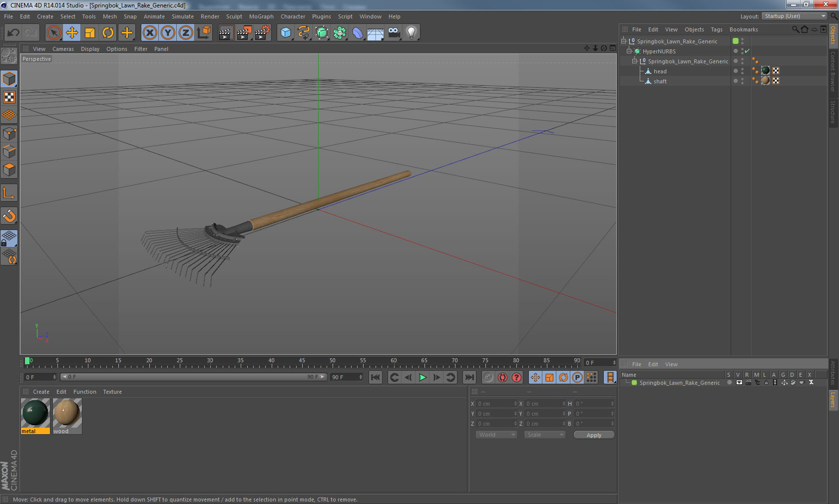Select the Rotate tool in top toolbar

coord(108,33)
